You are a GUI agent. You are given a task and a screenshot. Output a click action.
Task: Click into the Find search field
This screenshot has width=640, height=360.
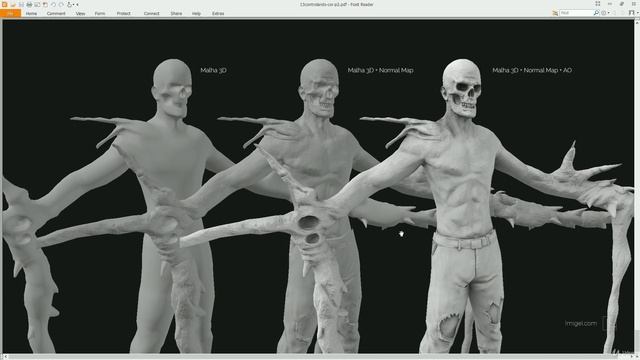click(x=576, y=13)
